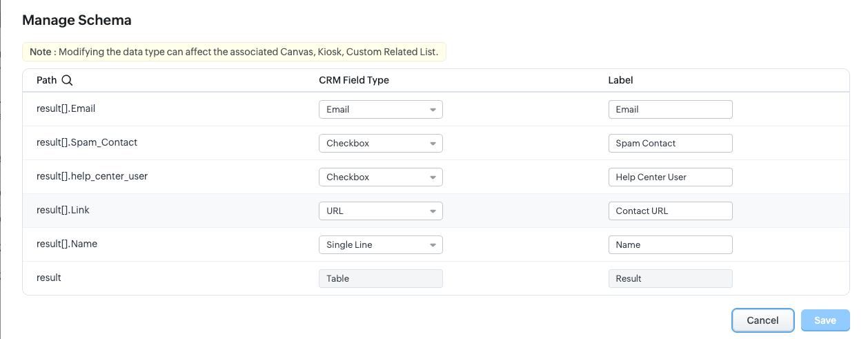Click the Contact URL label field
This screenshot has height=339, width=868.
click(x=670, y=211)
